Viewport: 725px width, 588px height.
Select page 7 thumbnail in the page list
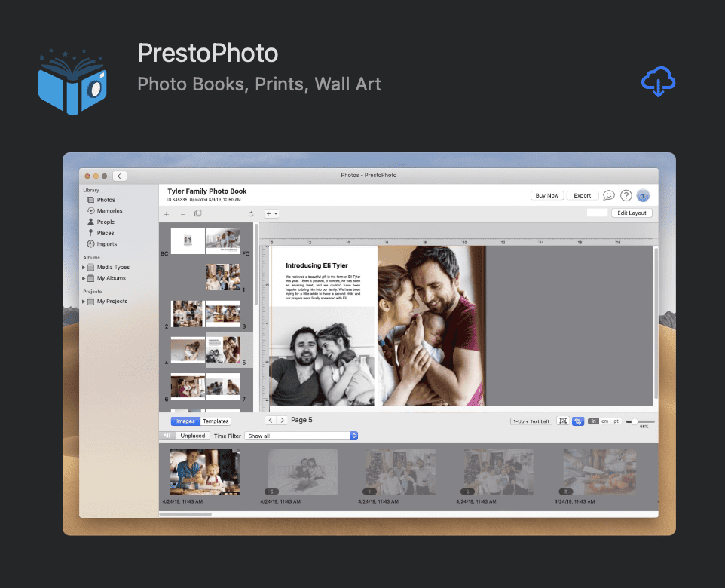click(223, 386)
